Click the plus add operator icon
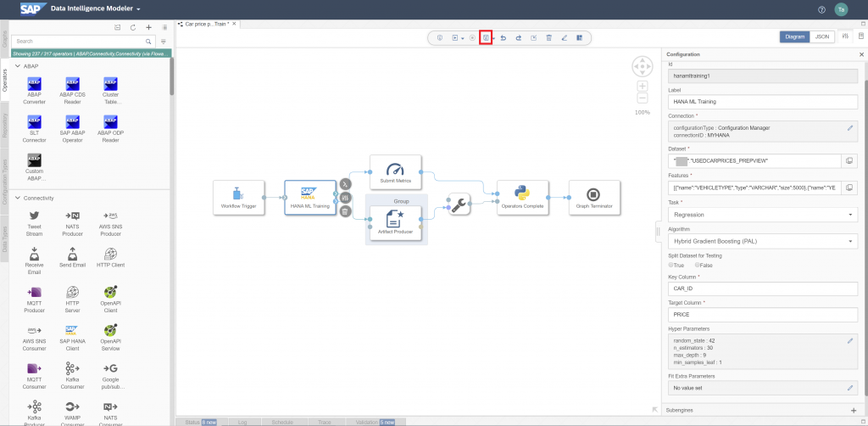 coord(148,27)
